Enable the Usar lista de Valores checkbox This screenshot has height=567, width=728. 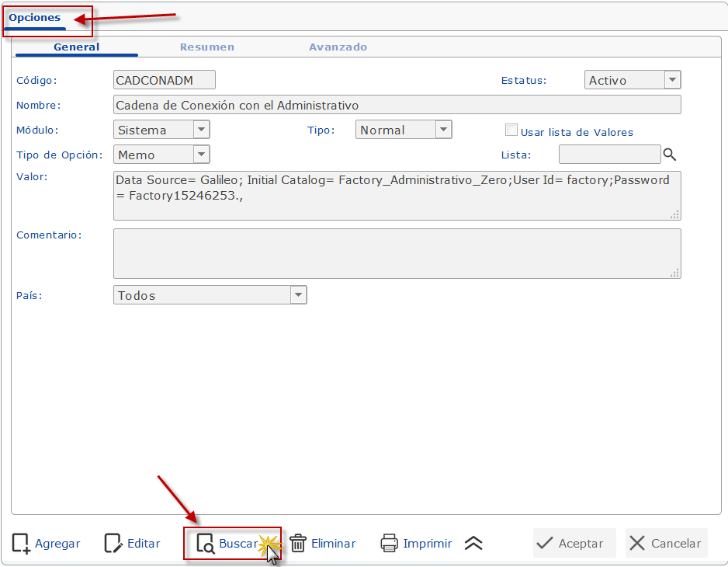[x=511, y=130]
